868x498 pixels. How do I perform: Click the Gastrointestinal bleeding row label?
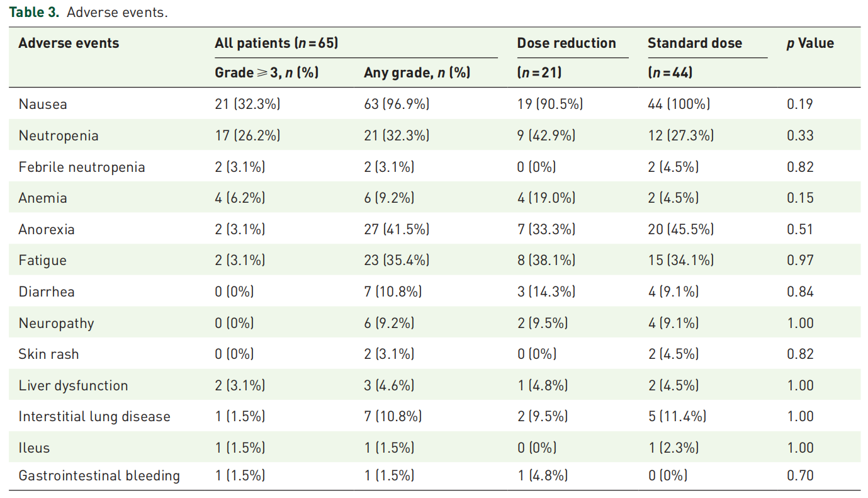(99, 477)
